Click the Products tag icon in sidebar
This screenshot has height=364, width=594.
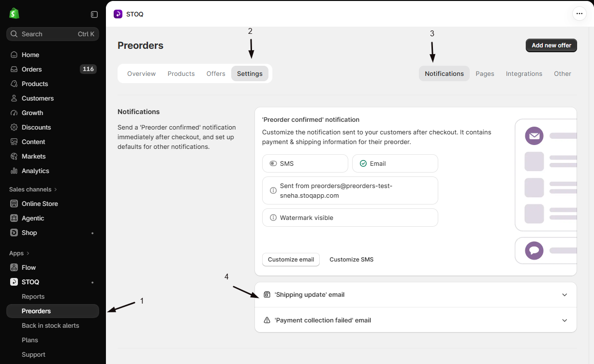(x=14, y=84)
